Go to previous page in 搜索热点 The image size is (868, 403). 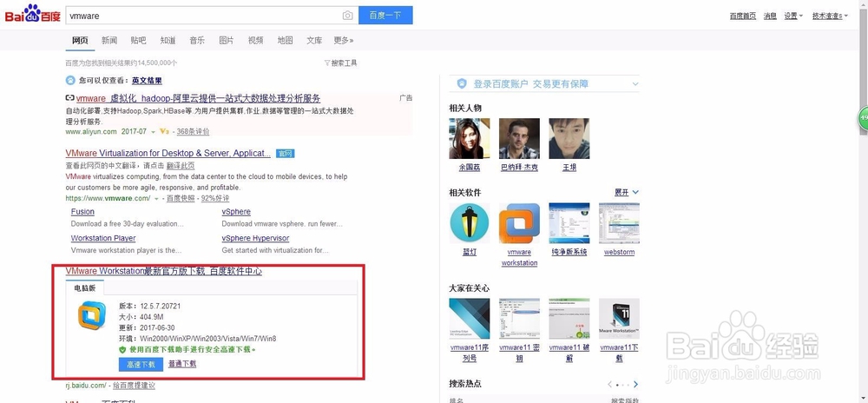610,384
